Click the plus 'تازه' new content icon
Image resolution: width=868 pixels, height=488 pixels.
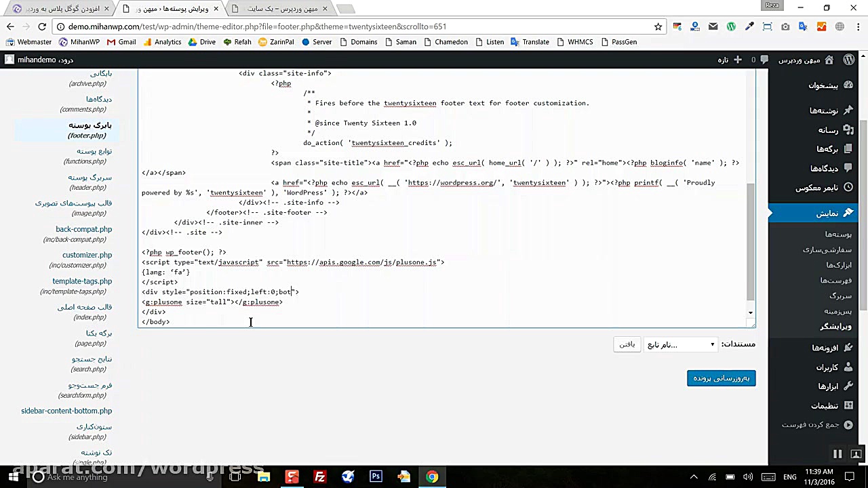(x=738, y=60)
